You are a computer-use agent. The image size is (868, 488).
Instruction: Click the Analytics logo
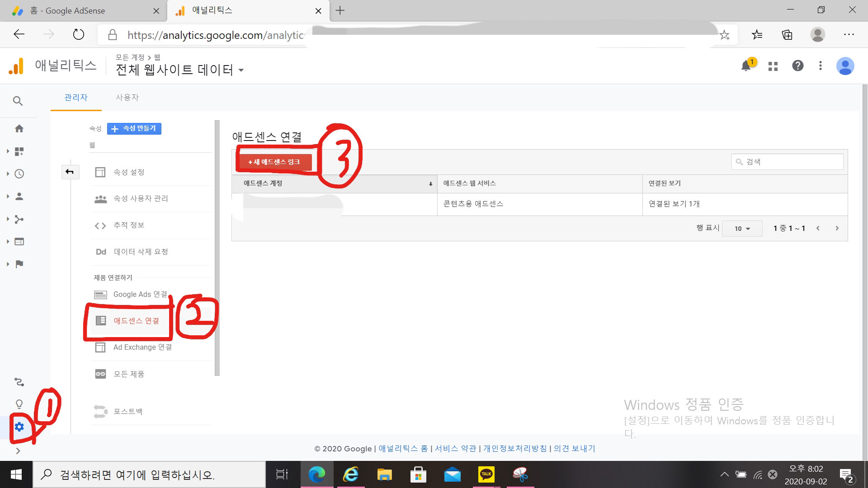click(x=16, y=66)
